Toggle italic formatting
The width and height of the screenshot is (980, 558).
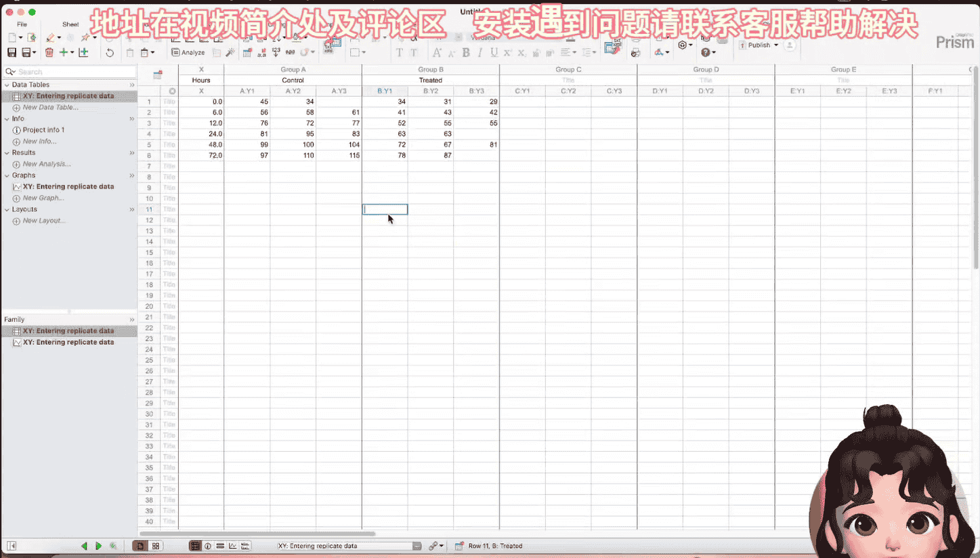coord(479,52)
